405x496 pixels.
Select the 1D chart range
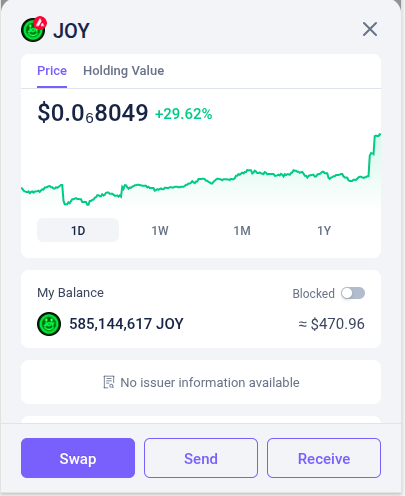pyautogui.click(x=78, y=230)
